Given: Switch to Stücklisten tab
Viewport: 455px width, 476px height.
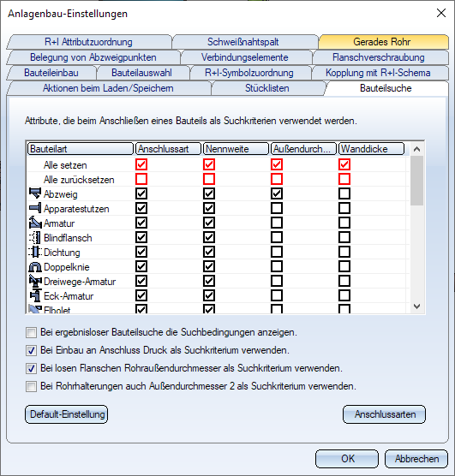Looking at the screenshot, I should pyautogui.click(x=267, y=88).
